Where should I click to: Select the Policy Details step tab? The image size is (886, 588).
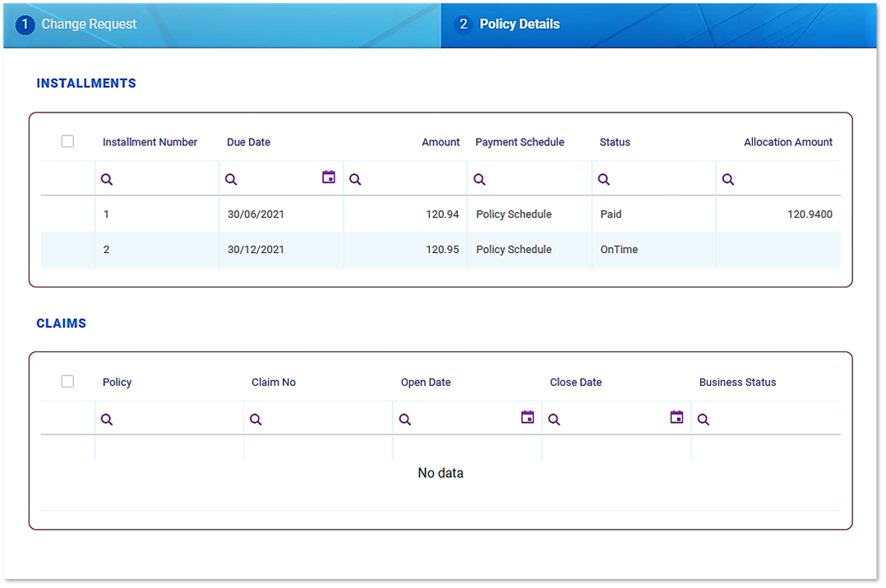pos(519,25)
